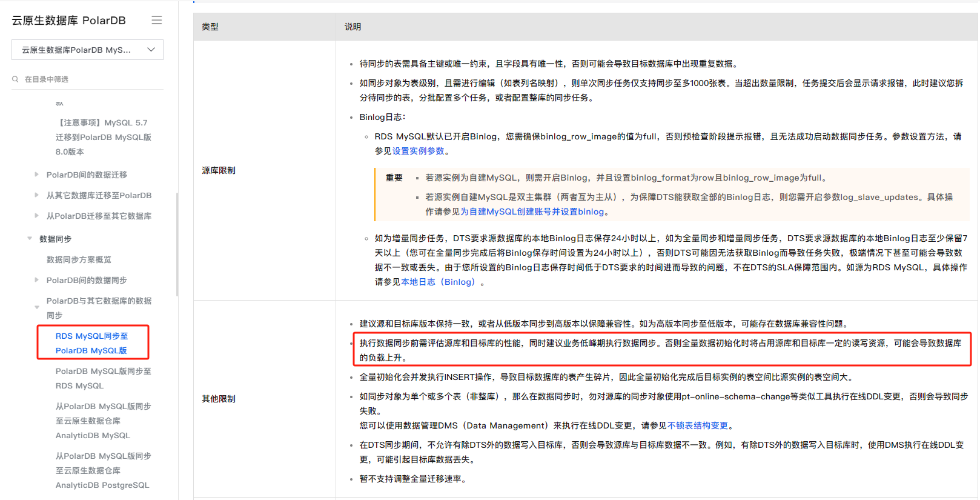Toggle the sidebar hamburger menu icon
Screen dimensions: 980x500
tap(157, 20)
